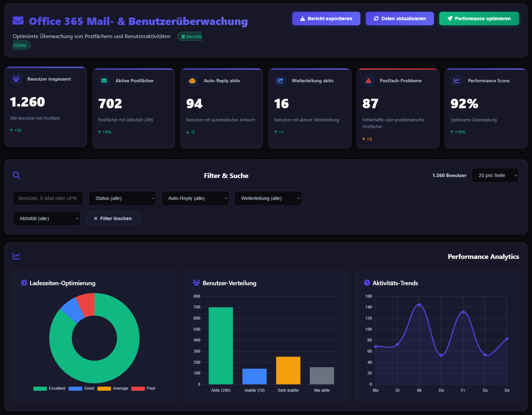The width and height of the screenshot is (532, 415).
Task: Click the share icon on Weiterleitung aktiv card
Action: [x=280, y=81]
